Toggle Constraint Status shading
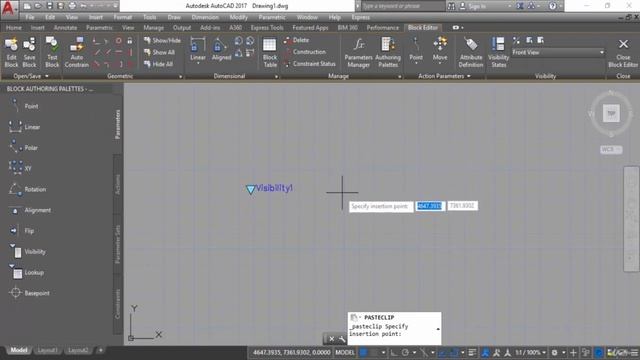640x360 pixels. click(x=309, y=64)
